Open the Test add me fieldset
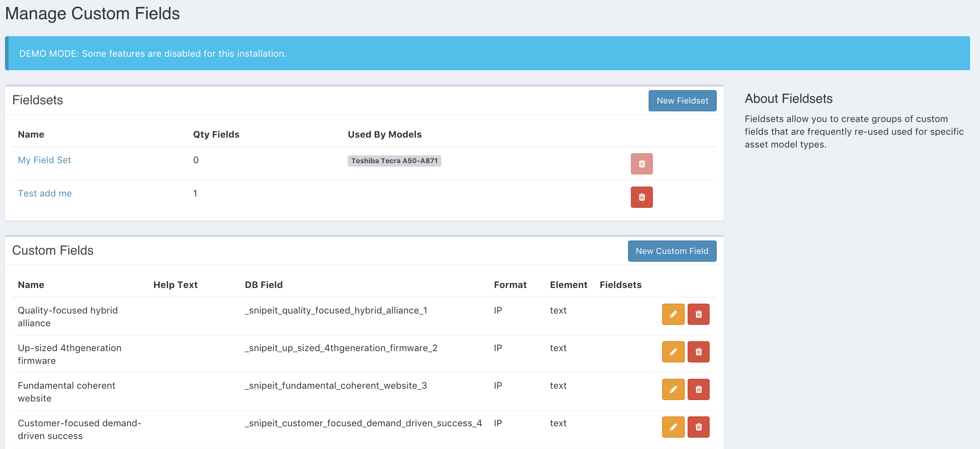980x449 pixels. pos(44,193)
